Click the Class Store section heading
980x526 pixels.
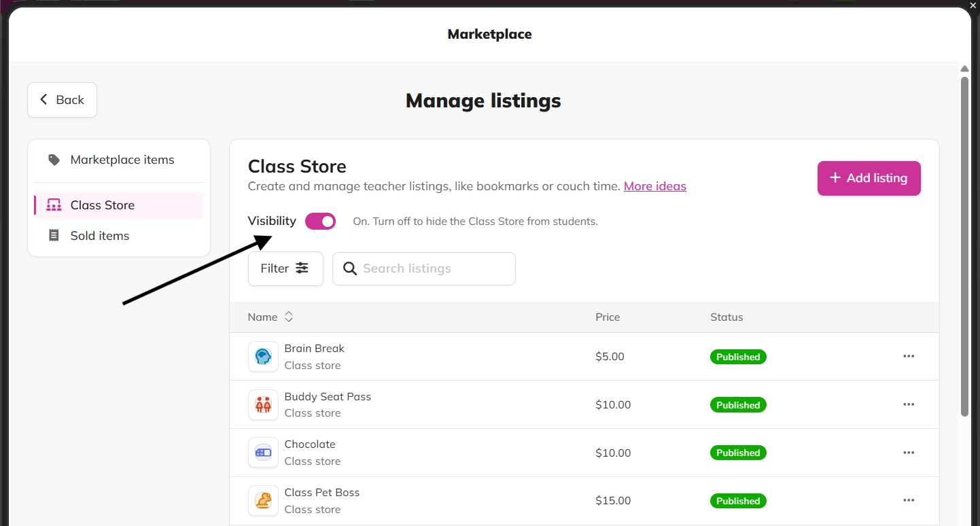click(x=297, y=166)
